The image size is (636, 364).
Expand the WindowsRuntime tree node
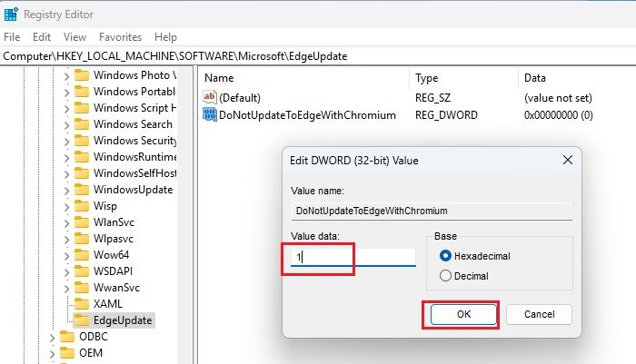pyautogui.click(x=66, y=157)
